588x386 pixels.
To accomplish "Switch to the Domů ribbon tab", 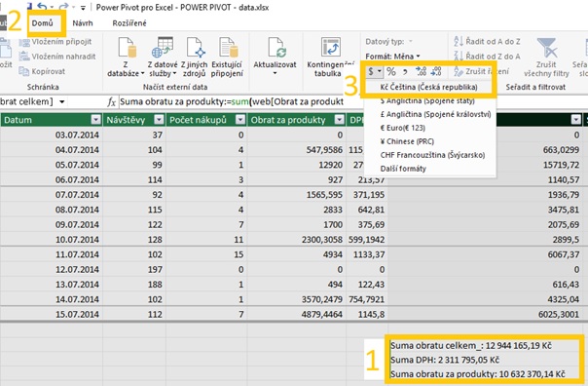I will [x=43, y=23].
